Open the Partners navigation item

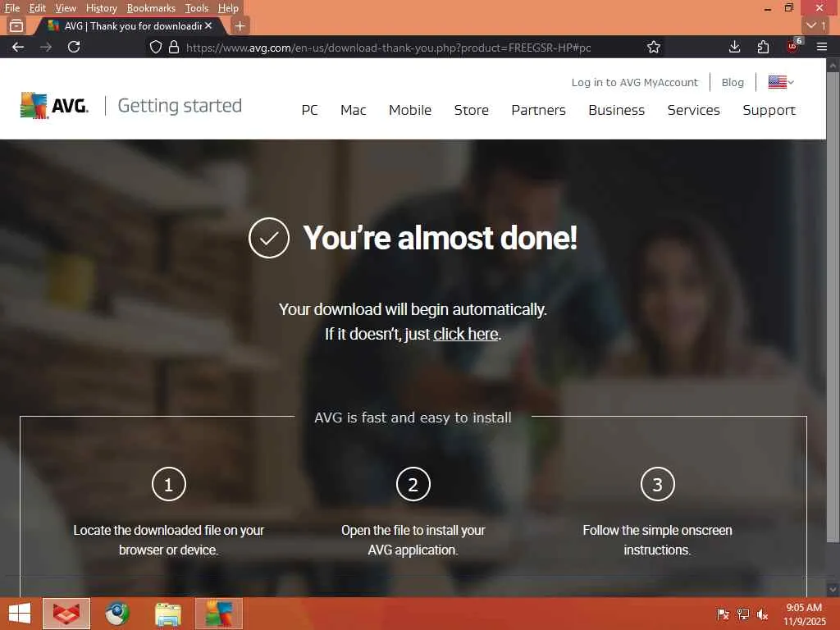tap(538, 110)
